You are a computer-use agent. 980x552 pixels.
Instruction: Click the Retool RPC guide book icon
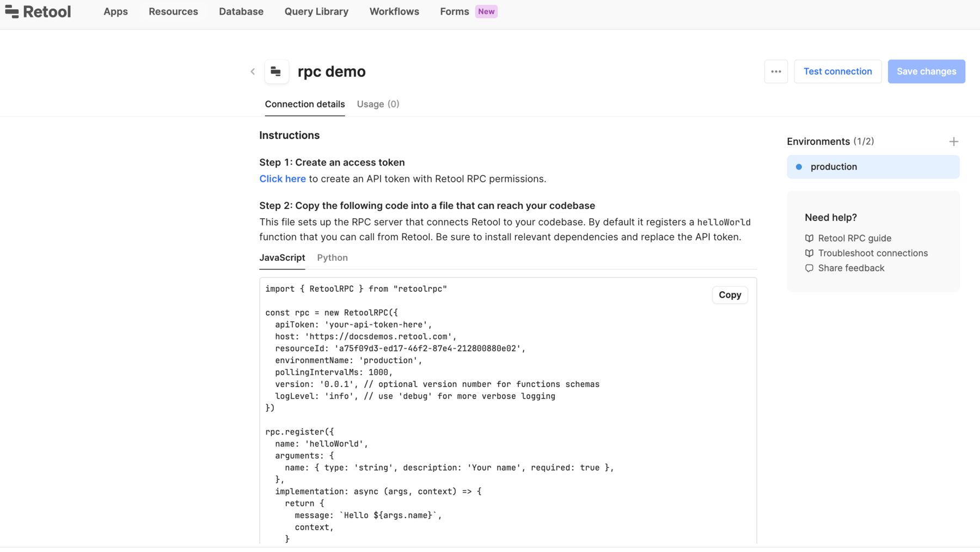809,238
